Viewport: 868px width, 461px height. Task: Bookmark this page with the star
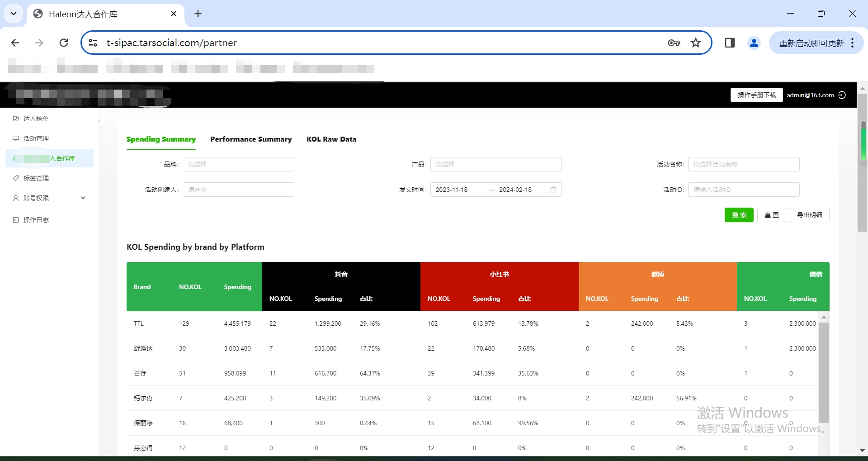696,43
